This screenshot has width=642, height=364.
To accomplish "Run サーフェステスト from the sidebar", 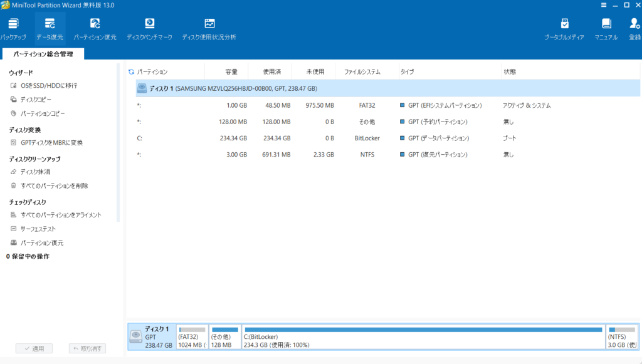I will 38,229.
